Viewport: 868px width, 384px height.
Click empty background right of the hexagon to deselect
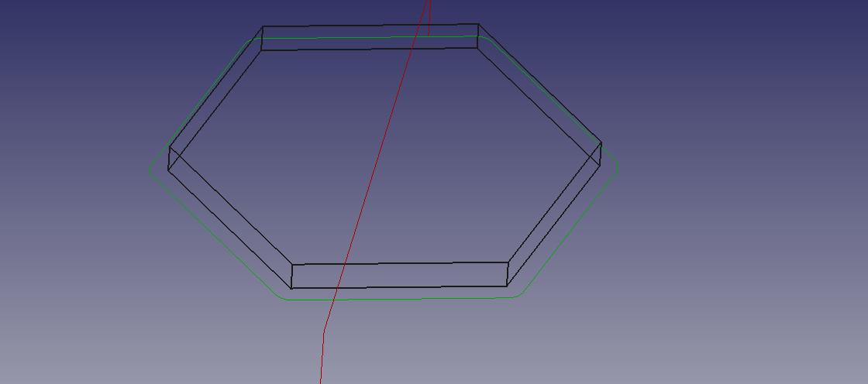click(x=736, y=194)
